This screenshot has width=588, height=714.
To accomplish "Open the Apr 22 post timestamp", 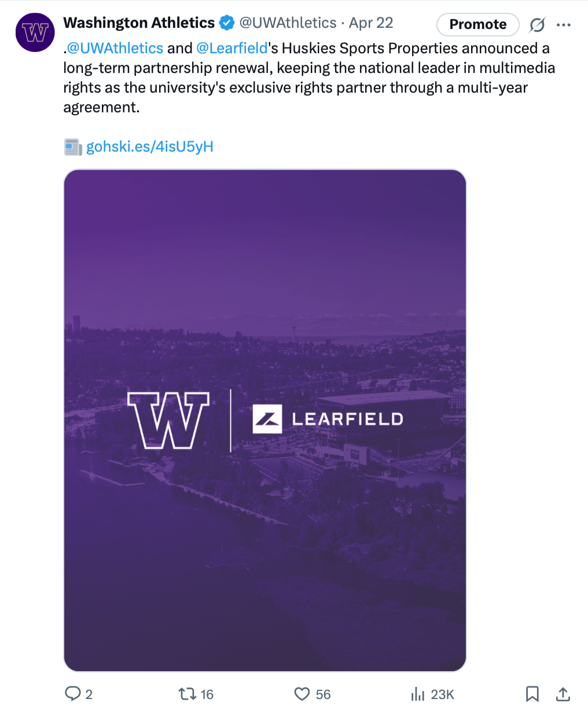I will click(371, 23).
